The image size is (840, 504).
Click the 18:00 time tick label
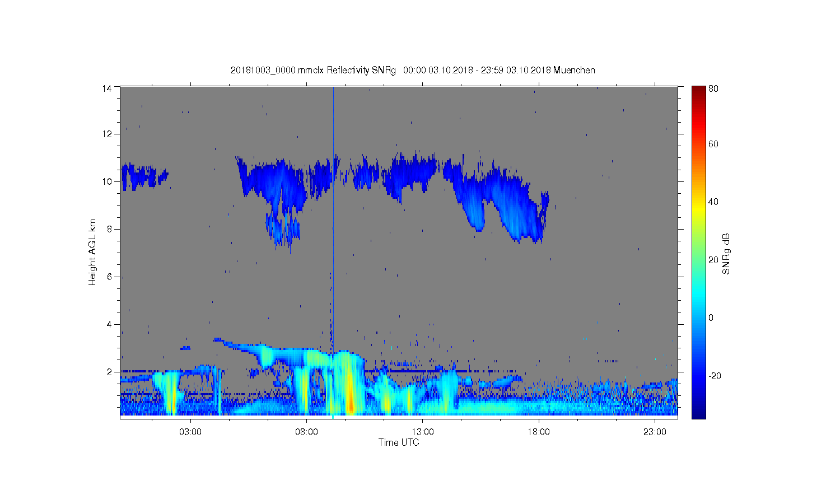[x=539, y=432]
